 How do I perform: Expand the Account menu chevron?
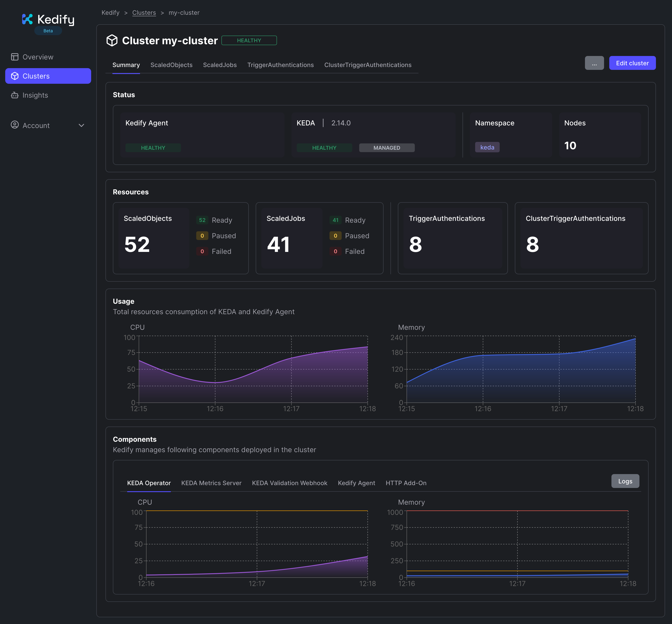click(81, 125)
